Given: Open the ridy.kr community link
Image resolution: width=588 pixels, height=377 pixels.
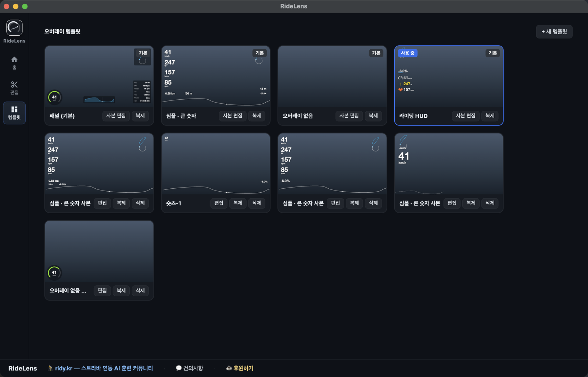Looking at the screenshot, I should pos(104,368).
